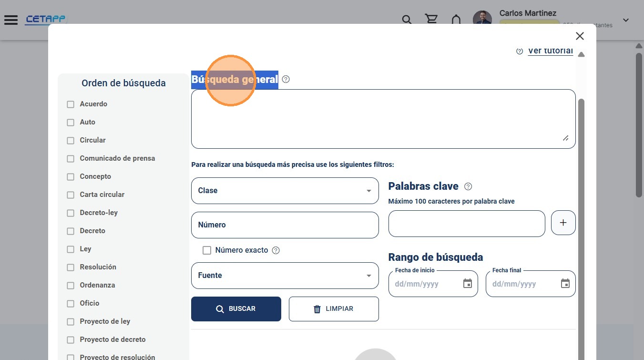Open the Ver tutorial link
This screenshot has height=360, width=644.
click(x=550, y=51)
